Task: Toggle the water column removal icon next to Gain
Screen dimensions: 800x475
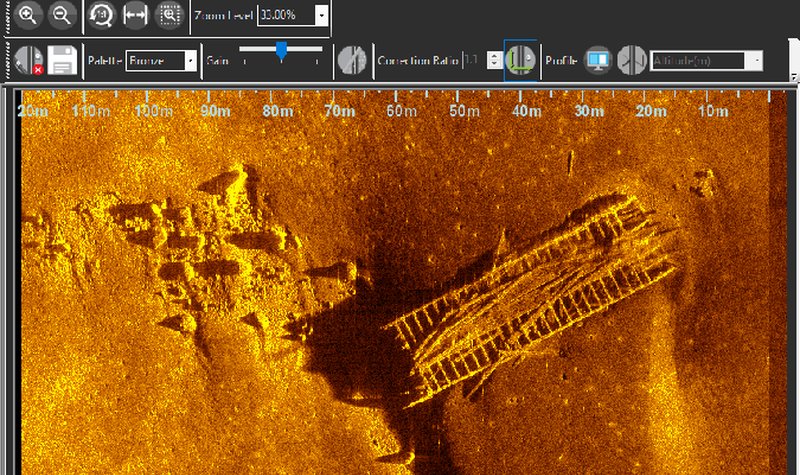Action: [x=352, y=60]
